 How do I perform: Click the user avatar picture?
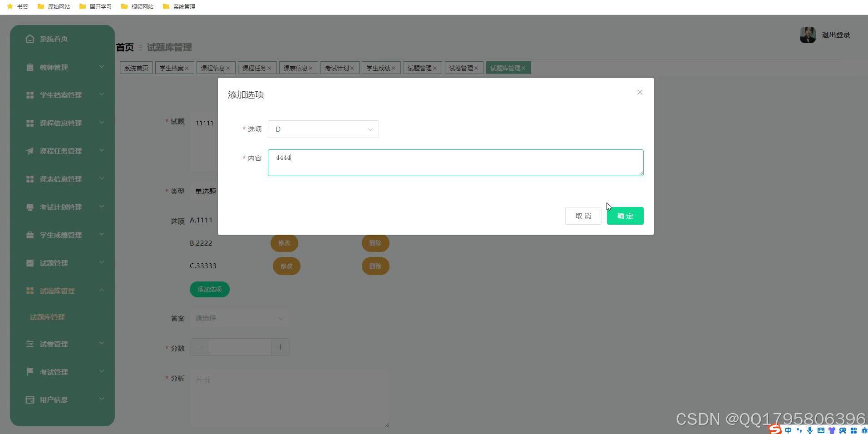coord(808,35)
